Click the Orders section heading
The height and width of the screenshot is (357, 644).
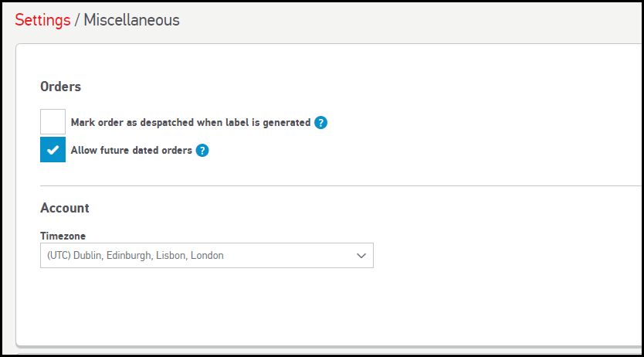click(x=60, y=87)
